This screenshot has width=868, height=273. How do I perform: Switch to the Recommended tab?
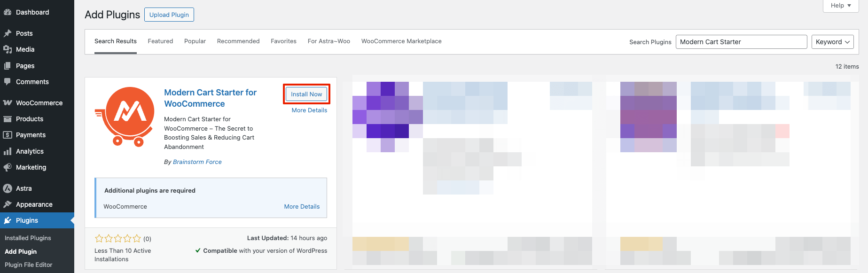coord(238,41)
